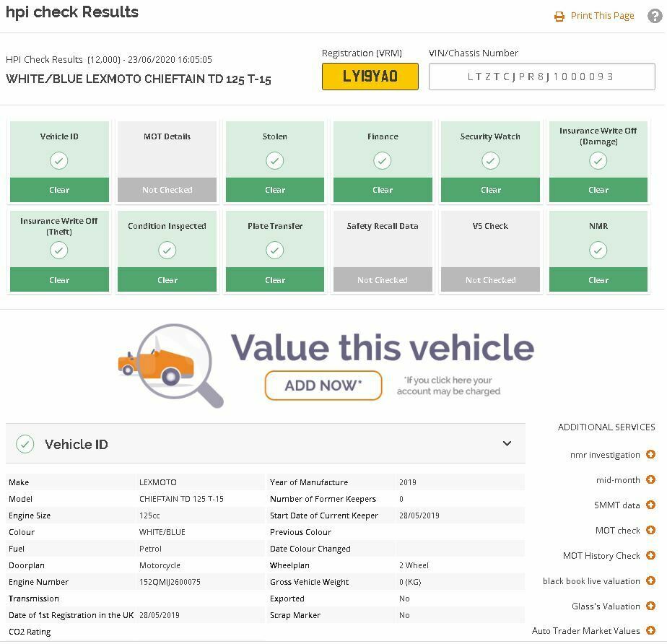Viewport: 667px width, 644px height.
Task: Click Start Date value 28/05/2019
Action: click(x=419, y=515)
